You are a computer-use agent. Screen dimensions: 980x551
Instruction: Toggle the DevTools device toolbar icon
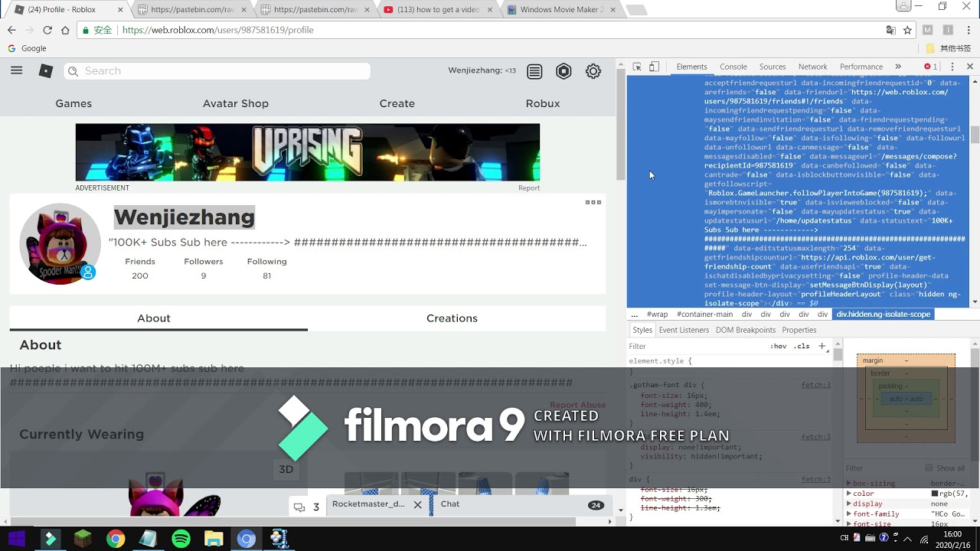654,67
